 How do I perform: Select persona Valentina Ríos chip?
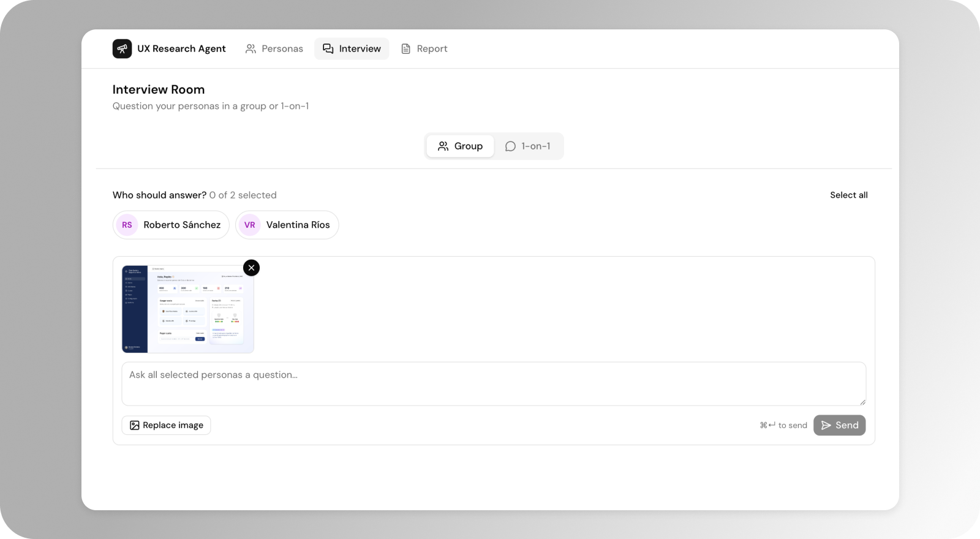287,225
